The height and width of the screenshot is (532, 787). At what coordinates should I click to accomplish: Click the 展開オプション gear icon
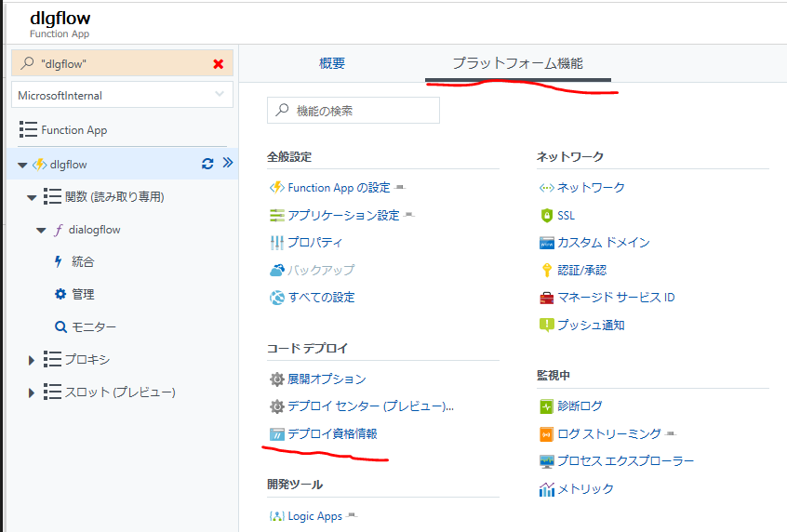coord(277,379)
